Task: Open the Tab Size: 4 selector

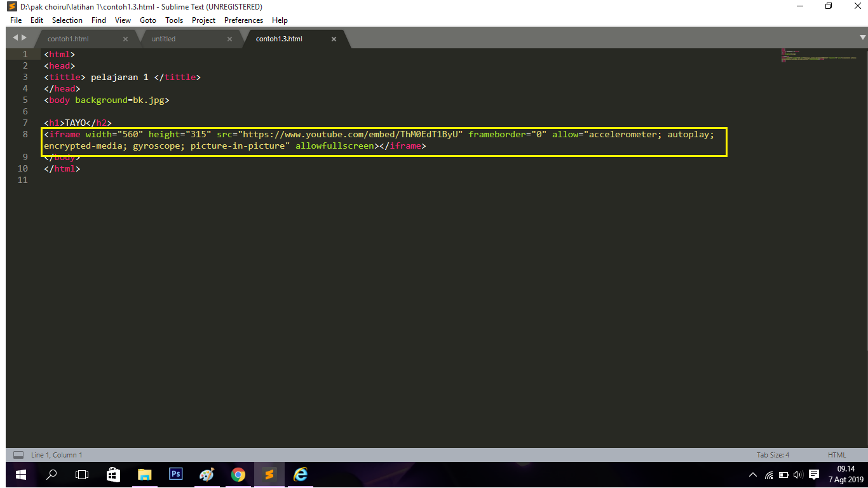Action: [x=773, y=455]
